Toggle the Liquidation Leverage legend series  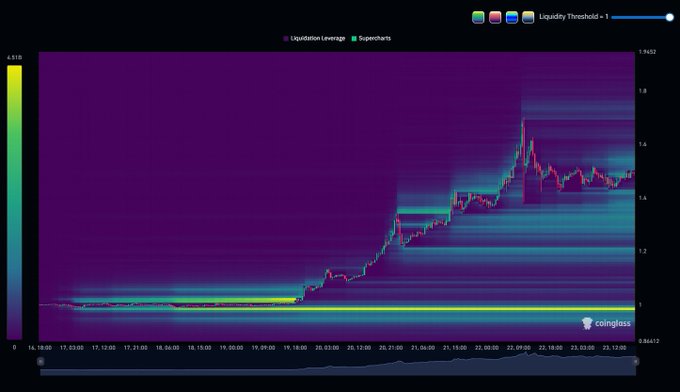314,39
